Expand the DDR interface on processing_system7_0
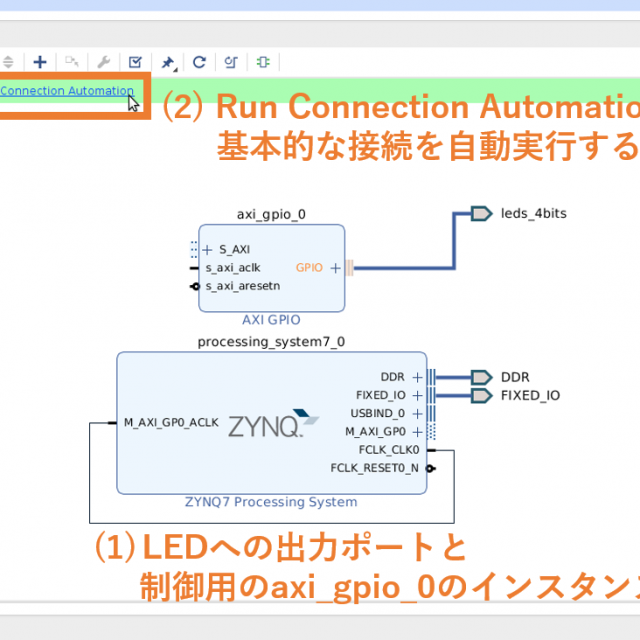This screenshot has width=640, height=640. click(417, 377)
